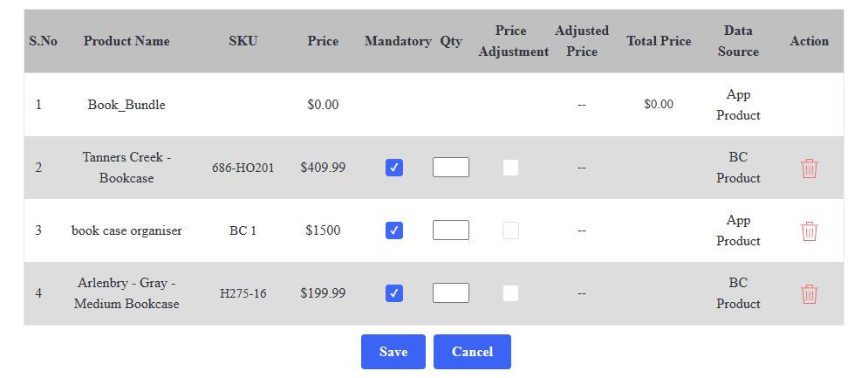868x378 pixels.
Task: Select the Book_Bundle product name cell
Action: [126, 104]
